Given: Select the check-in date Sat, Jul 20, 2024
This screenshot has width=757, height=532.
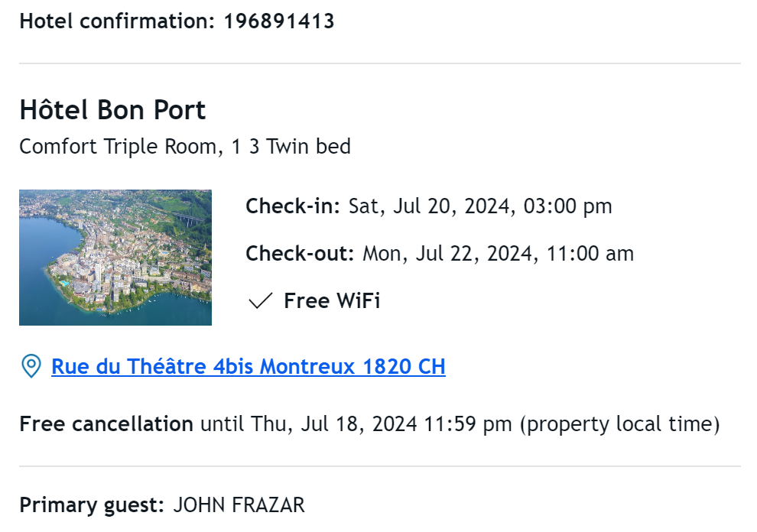Looking at the screenshot, I should [429, 206].
